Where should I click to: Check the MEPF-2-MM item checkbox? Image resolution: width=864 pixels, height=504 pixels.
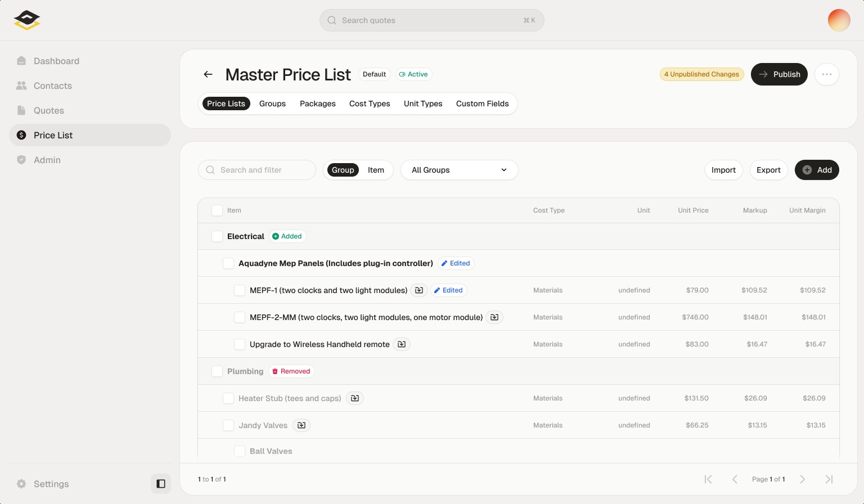click(x=240, y=317)
